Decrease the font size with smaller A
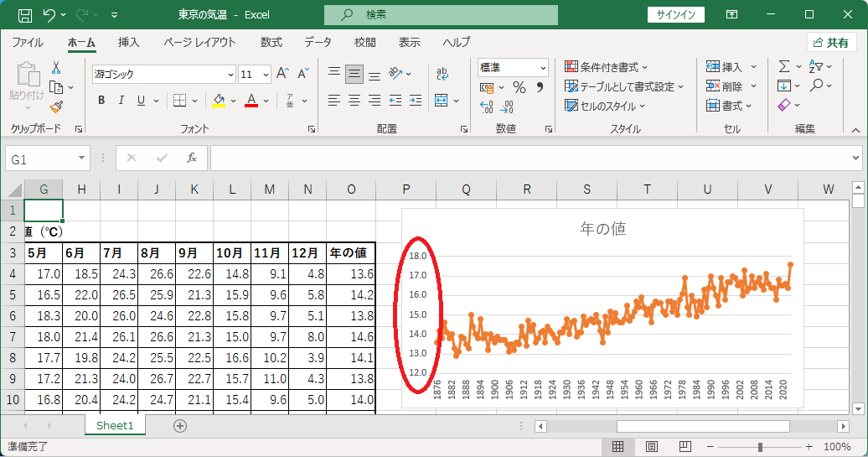This screenshot has height=457, width=868. pyautogui.click(x=302, y=74)
